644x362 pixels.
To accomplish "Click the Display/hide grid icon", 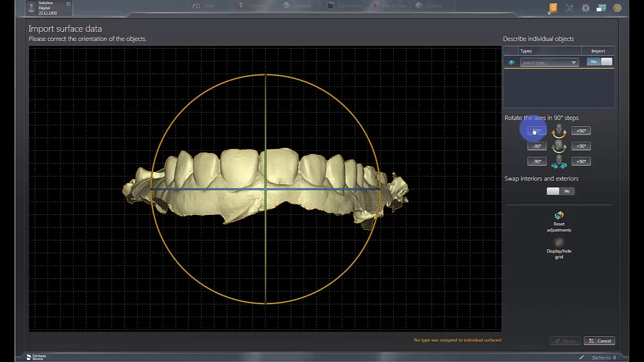I will [x=559, y=242].
